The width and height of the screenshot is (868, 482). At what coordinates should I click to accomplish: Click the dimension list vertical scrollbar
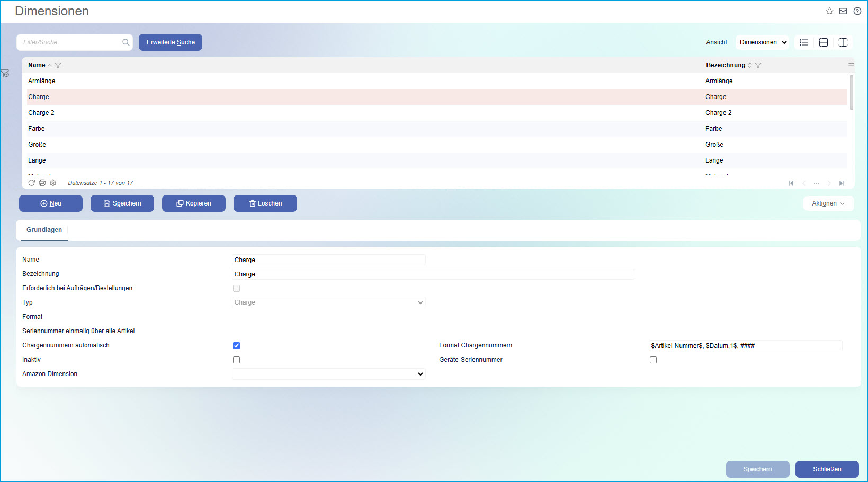pyautogui.click(x=852, y=93)
